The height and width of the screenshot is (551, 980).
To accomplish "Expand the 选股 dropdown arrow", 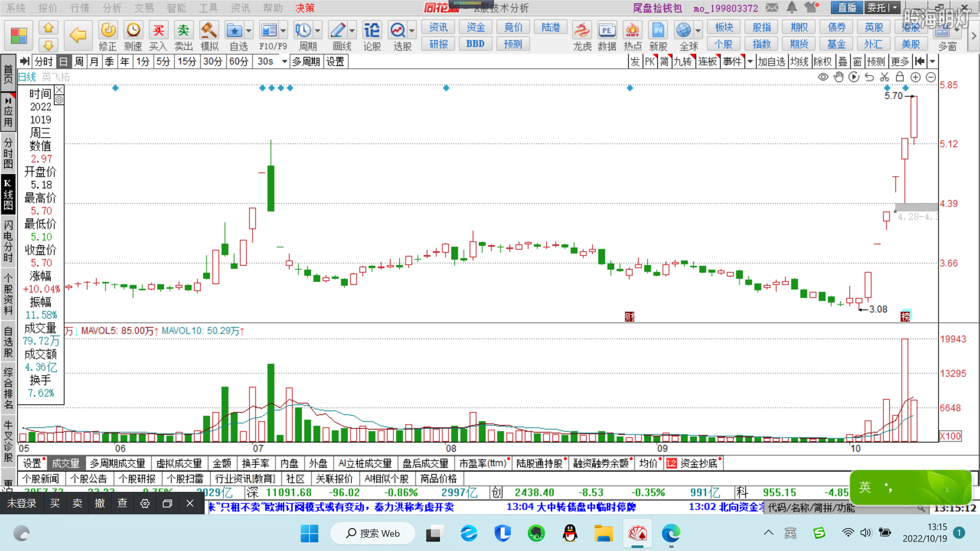I will (412, 30).
